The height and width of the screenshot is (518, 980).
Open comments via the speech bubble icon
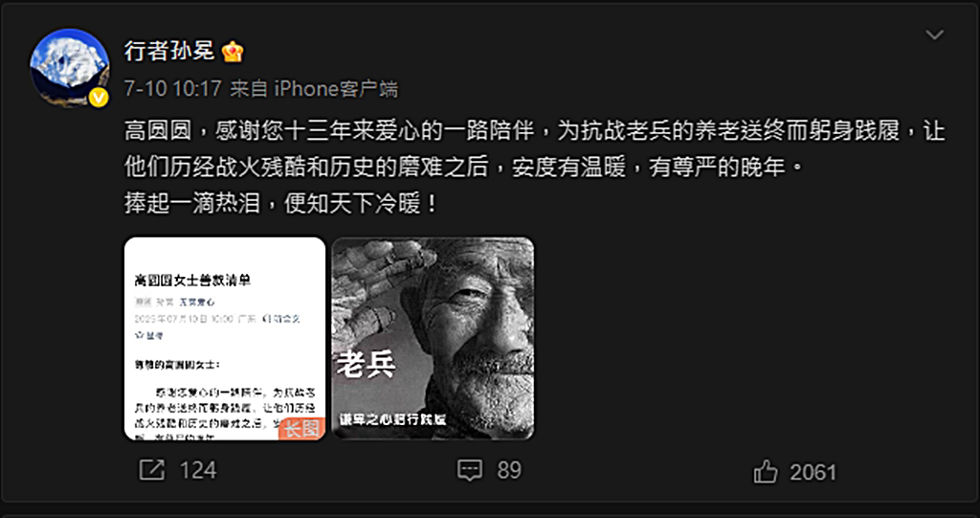[x=469, y=470]
